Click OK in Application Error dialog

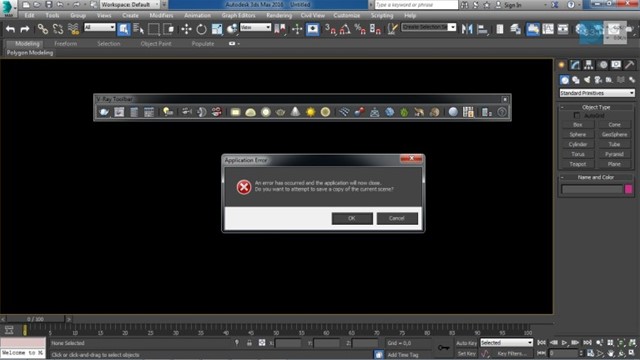[352, 218]
